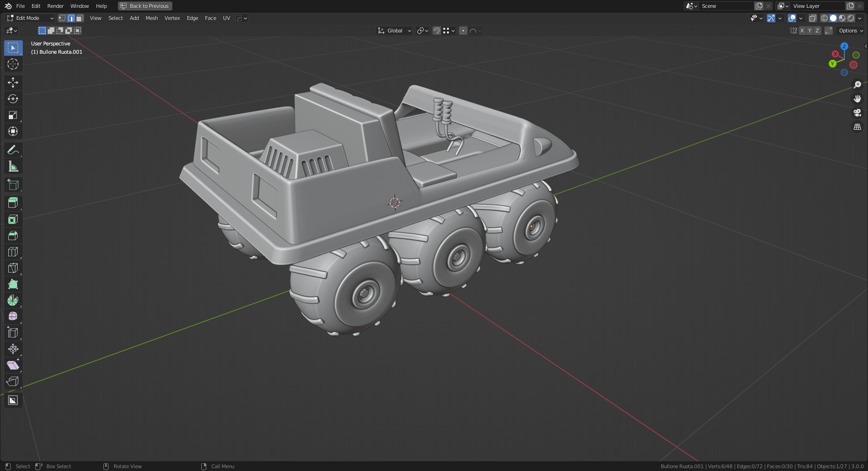
Task: Toggle Y axis mirror
Action: 810,31
